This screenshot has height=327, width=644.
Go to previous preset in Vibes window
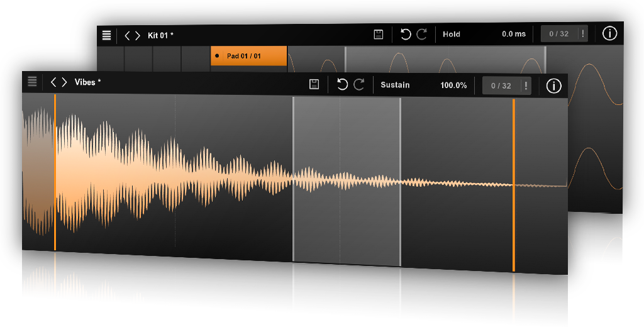tap(53, 82)
